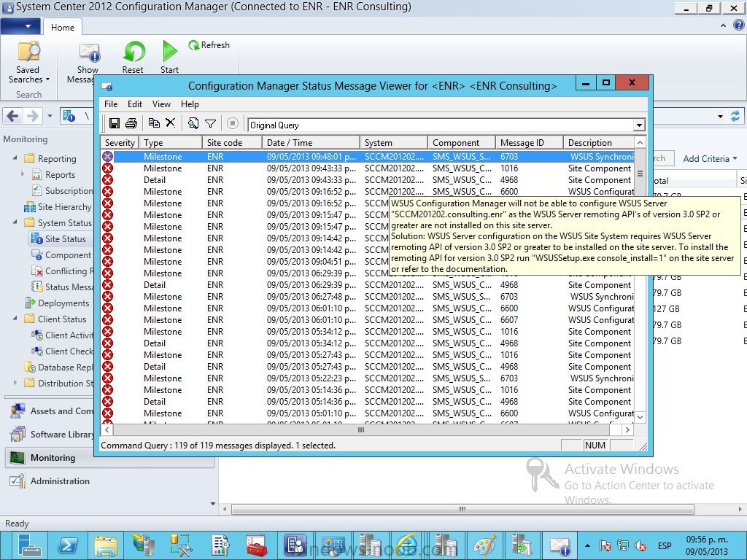Open the Original Query dropdown
747x560 pixels.
click(x=639, y=125)
